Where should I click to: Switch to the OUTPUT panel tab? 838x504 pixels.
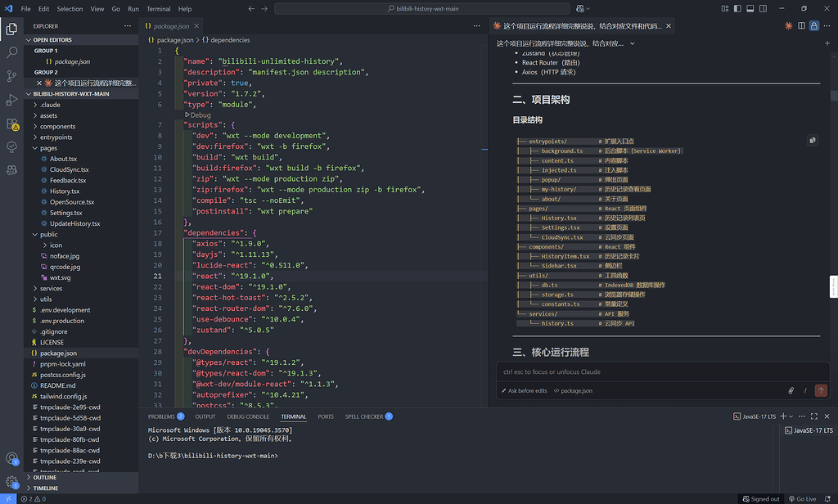(205, 416)
